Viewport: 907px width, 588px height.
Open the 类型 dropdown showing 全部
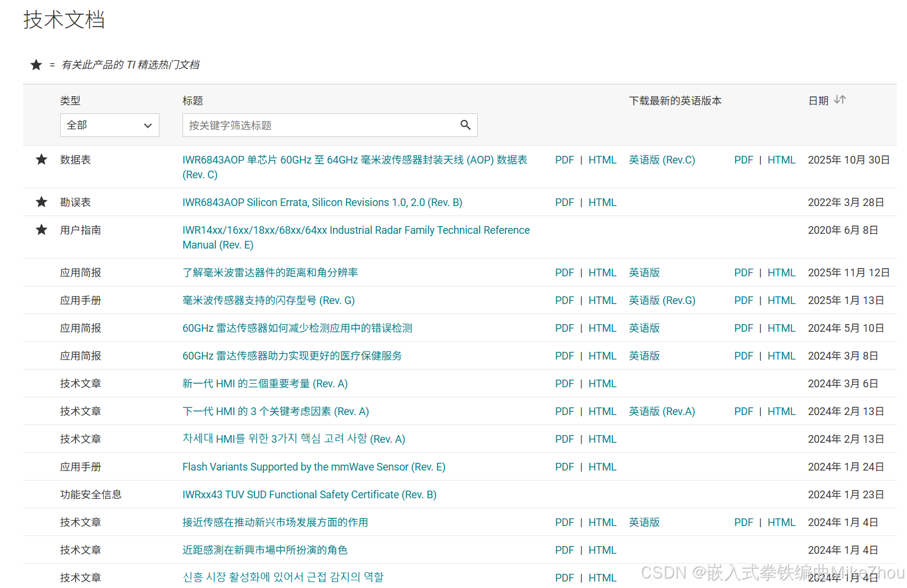(110, 125)
